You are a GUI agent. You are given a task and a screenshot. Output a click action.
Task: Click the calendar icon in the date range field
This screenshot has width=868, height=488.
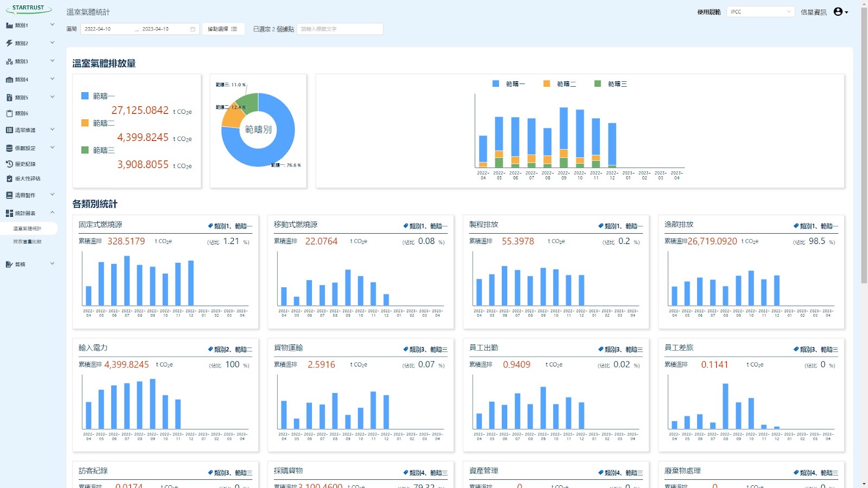(193, 29)
